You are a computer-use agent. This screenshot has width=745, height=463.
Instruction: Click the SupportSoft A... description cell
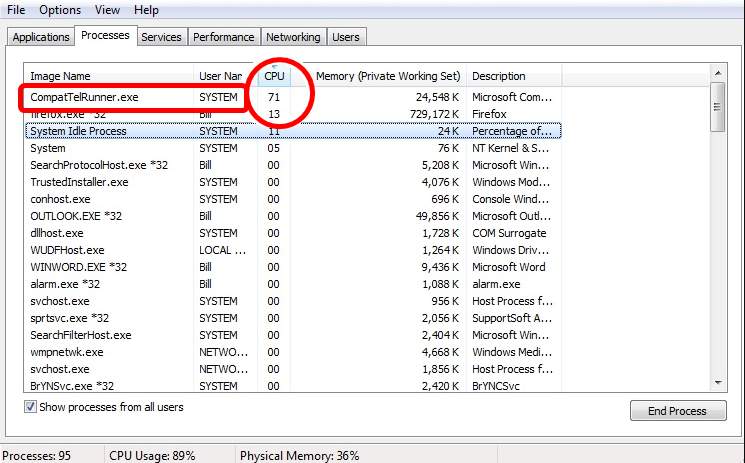[512, 318]
